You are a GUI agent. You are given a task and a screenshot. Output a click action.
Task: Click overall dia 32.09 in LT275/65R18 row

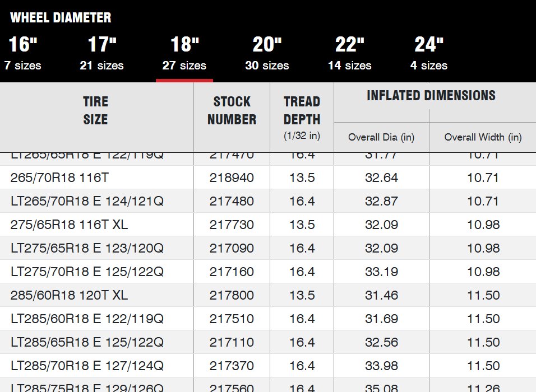[x=381, y=248]
